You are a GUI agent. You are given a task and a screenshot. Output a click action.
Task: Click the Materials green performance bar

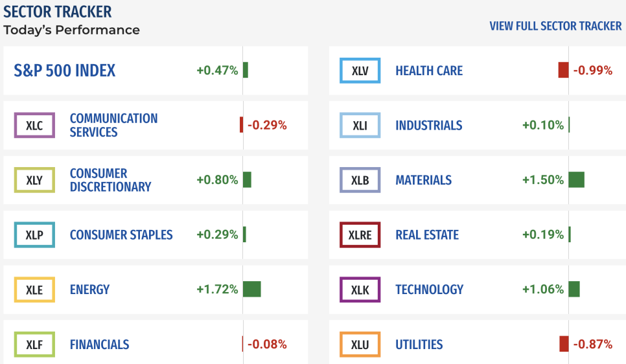coord(577,179)
